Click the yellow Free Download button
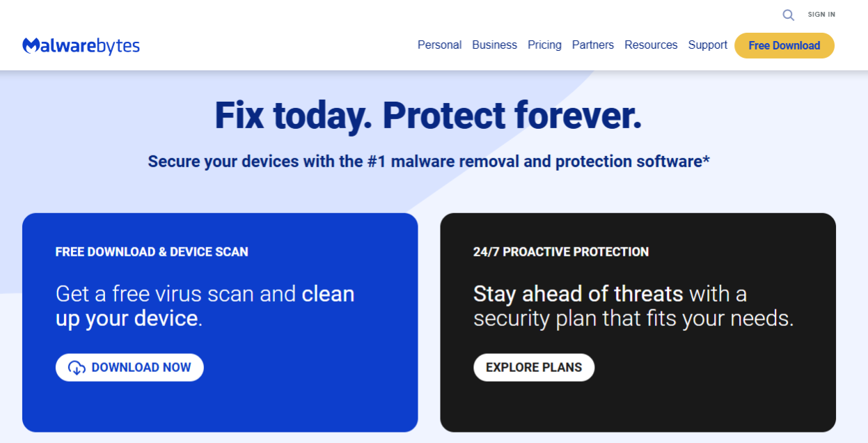 coord(784,45)
